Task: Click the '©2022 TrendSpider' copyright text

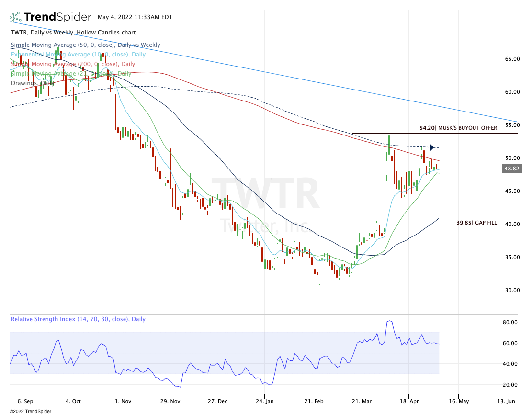Action: click(x=31, y=411)
